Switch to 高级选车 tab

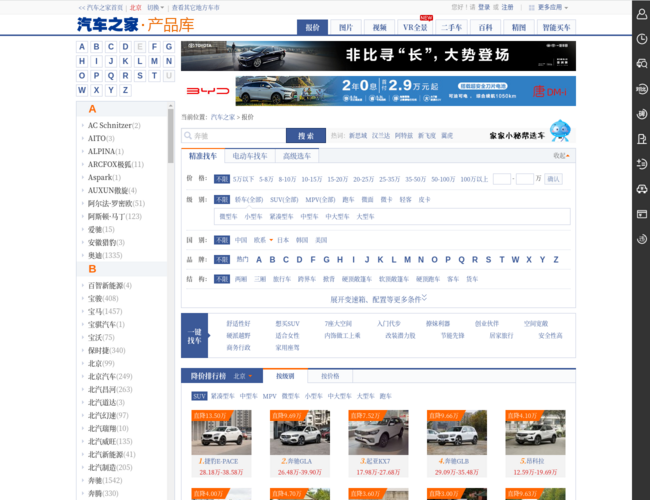pyautogui.click(x=297, y=156)
